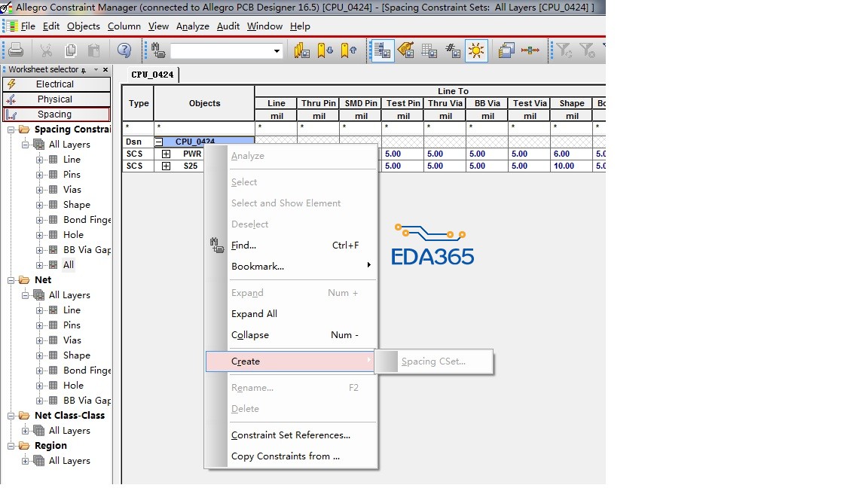Click the hash grid toolbar icon
Image resolution: width=868 pixels, height=488 pixels.
click(x=453, y=50)
